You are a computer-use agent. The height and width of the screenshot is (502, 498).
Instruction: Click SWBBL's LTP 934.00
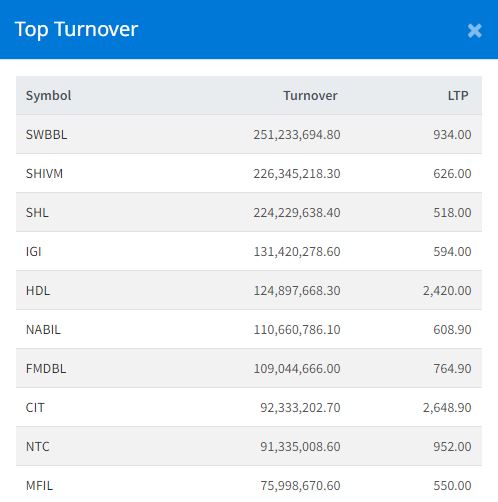pos(452,135)
